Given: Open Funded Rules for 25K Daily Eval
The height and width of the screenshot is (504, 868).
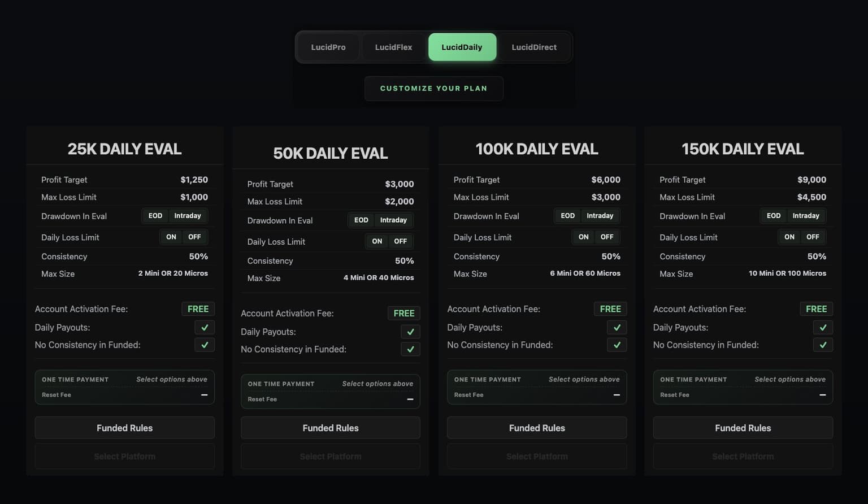Looking at the screenshot, I should [x=125, y=428].
